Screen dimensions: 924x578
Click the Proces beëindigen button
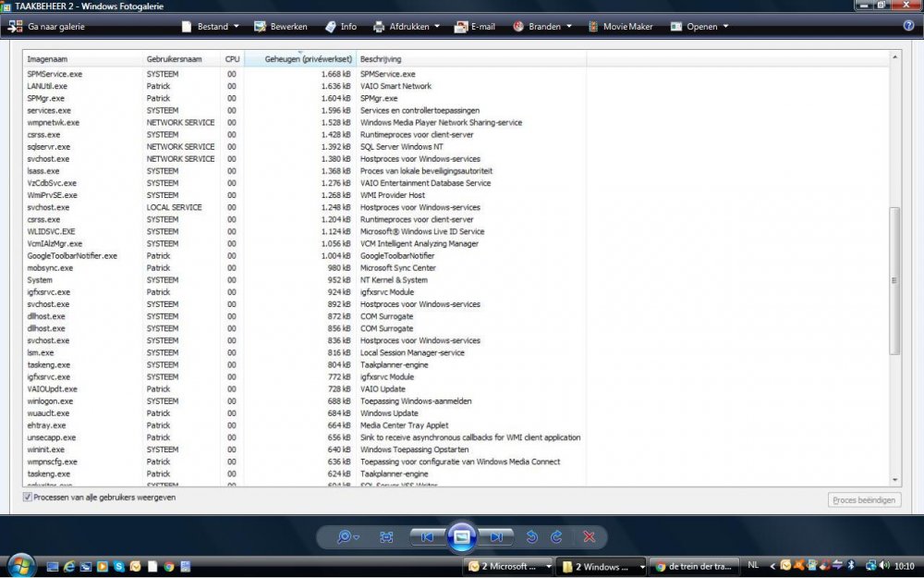point(864,500)
